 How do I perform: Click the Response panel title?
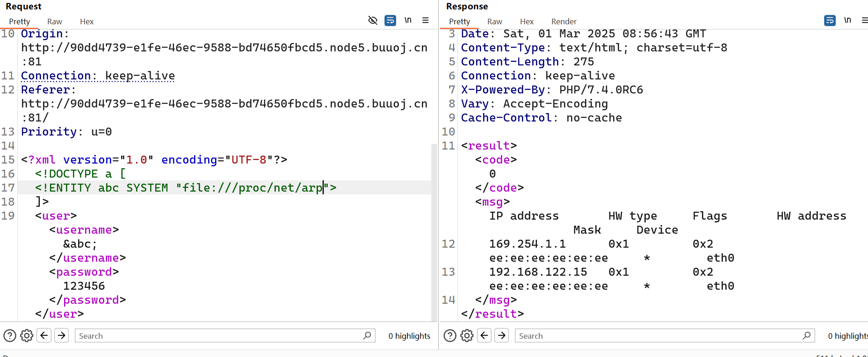(x=467, y=6)
